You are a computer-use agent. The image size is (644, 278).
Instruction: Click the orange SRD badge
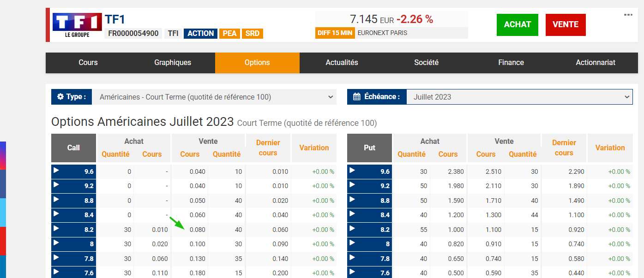pos(252,34)
